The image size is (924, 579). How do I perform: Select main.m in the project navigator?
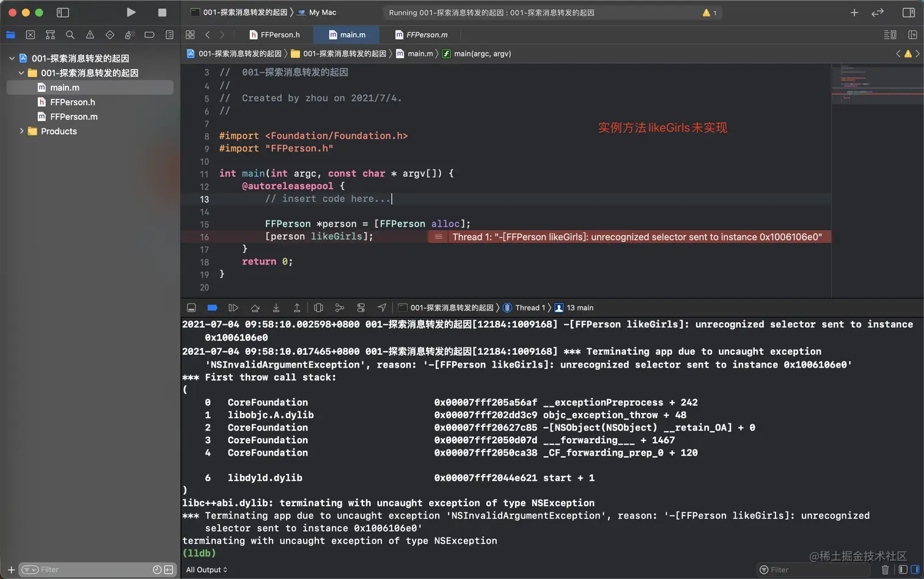[90, 87]
